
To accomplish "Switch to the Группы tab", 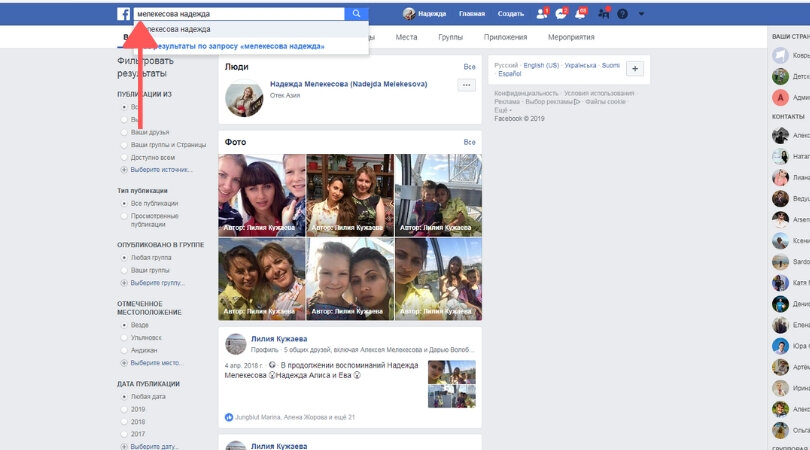I will 450,37.
